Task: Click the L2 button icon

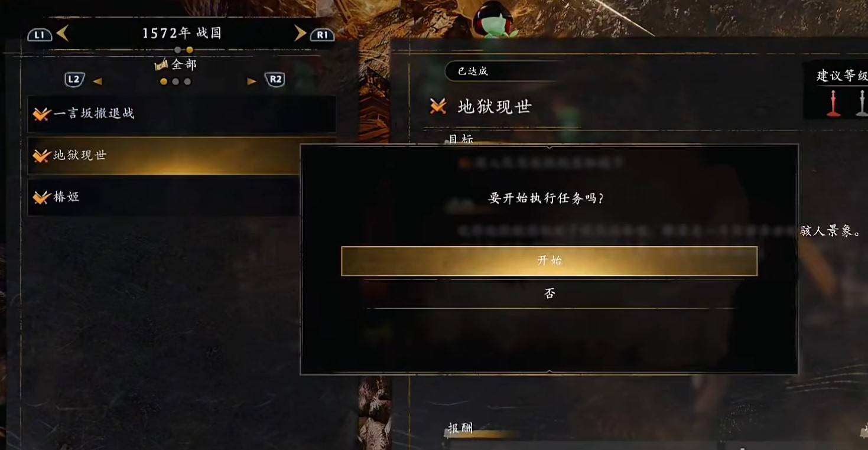Action: pyautogui.click(x=74, y=79)
